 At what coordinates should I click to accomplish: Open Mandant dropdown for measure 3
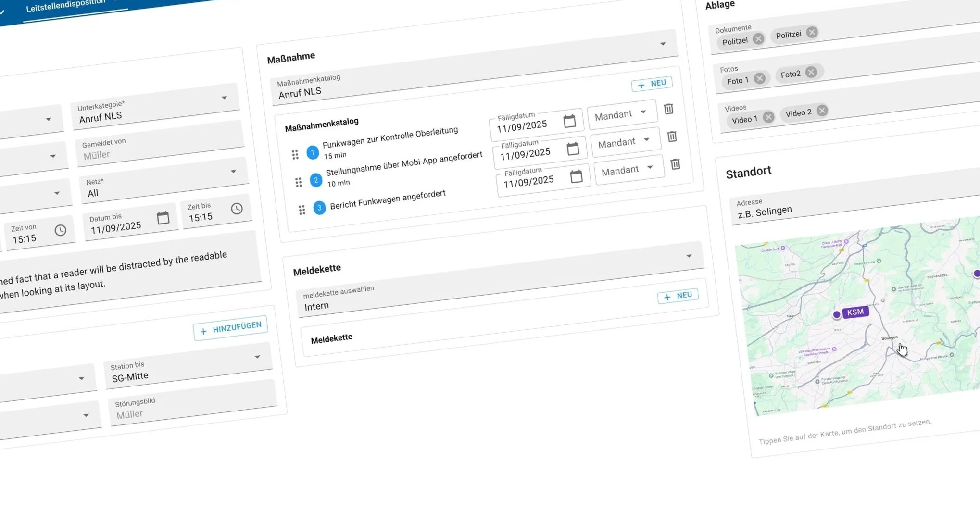pyautogui.click(x=629, y=170)
